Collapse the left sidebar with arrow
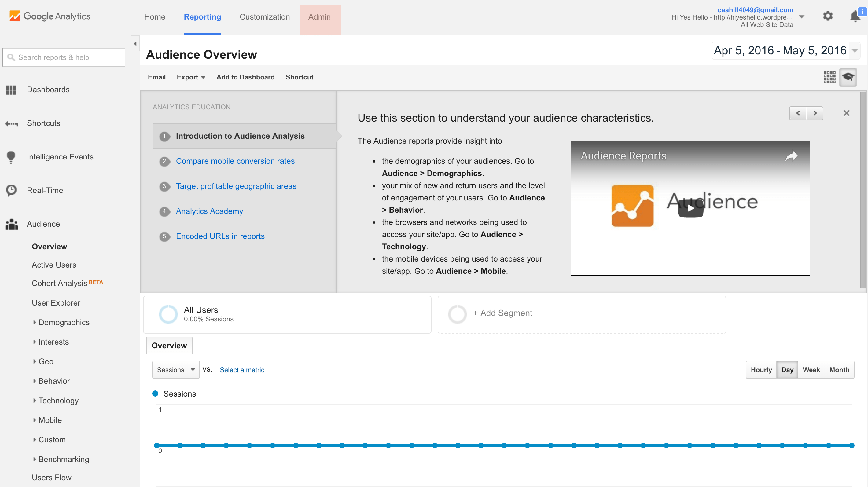Screen dimensions: 868x487 pos(135,43)
